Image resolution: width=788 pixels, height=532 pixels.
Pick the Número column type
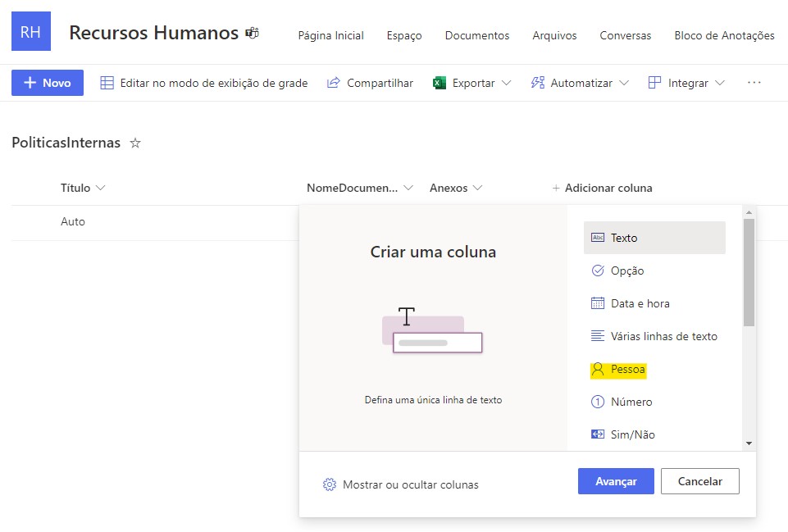(x=631, y=402)
